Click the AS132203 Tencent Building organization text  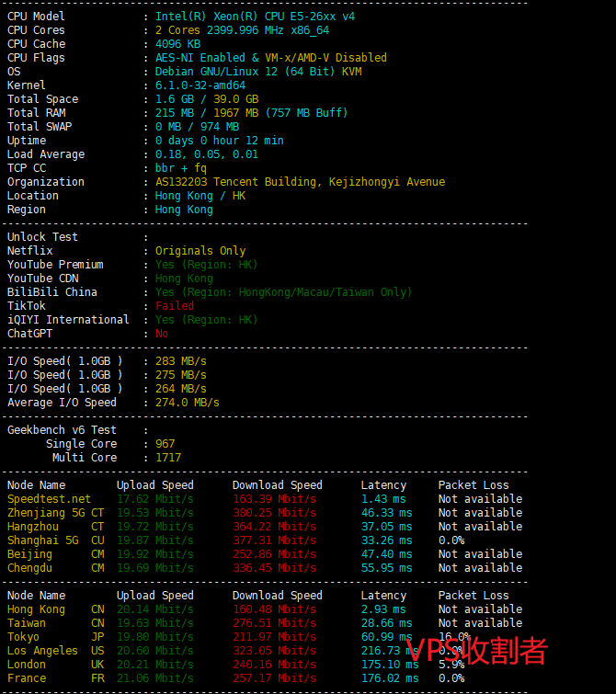click(300, 182)
